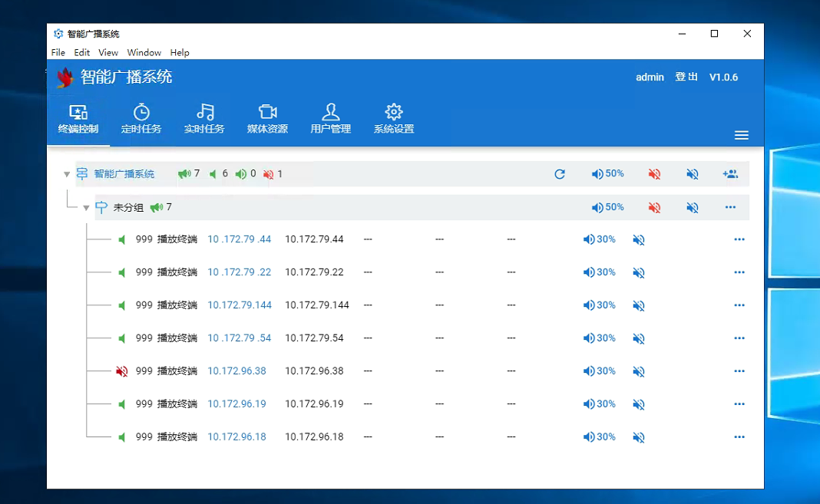This screenshot has width=820, height=504.
Task: Open the File menu
Action: point(58,52)
